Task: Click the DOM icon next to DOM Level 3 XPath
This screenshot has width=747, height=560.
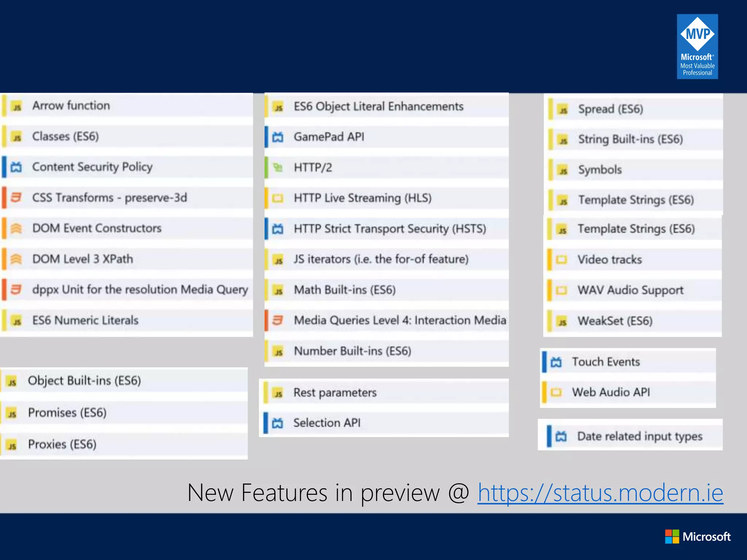Action: click(16, 259)
